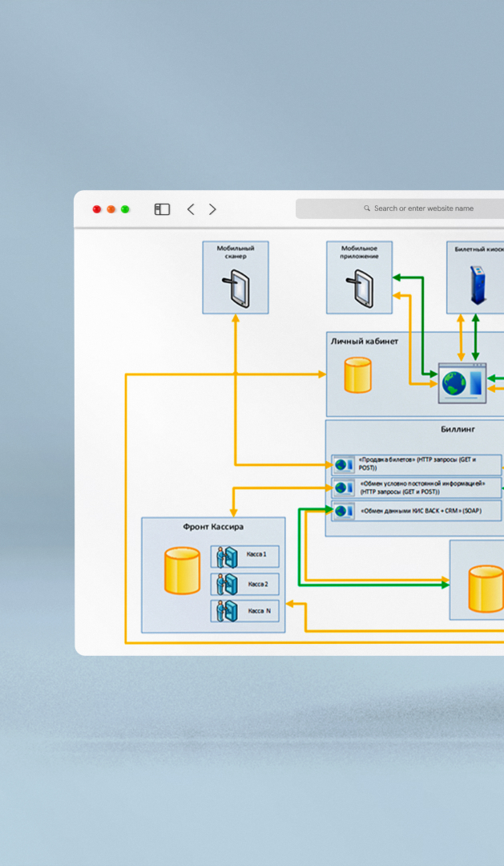This screenshot has height=866, width=504.
Task: Click the green fullscreen window button
Action: pyautogui.click(x=125, y=209)
